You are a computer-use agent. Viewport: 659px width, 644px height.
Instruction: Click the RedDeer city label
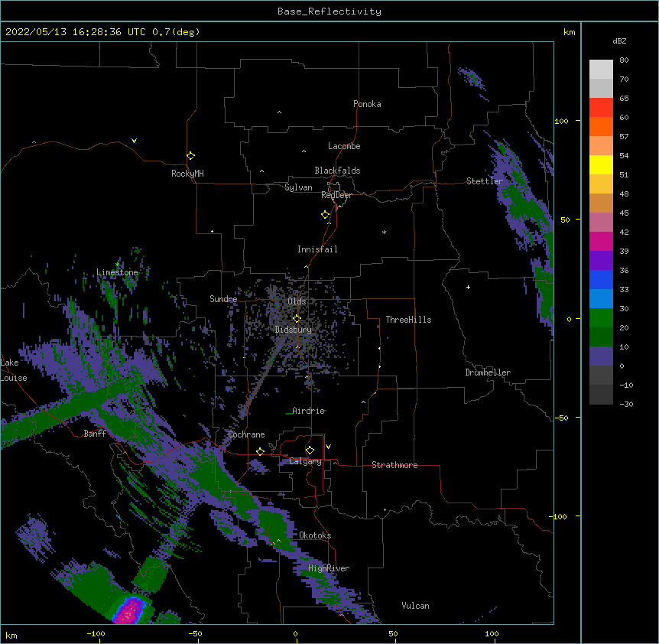coord(336,195)
